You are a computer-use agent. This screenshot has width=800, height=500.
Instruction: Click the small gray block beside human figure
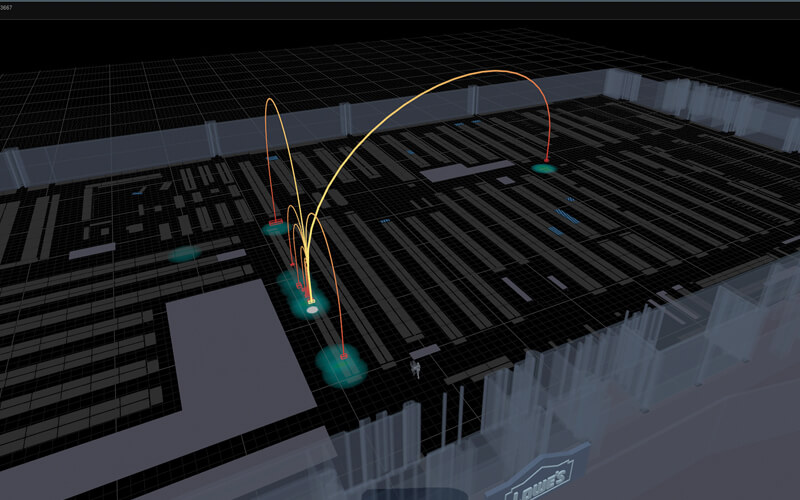click(x=425, y=352)
